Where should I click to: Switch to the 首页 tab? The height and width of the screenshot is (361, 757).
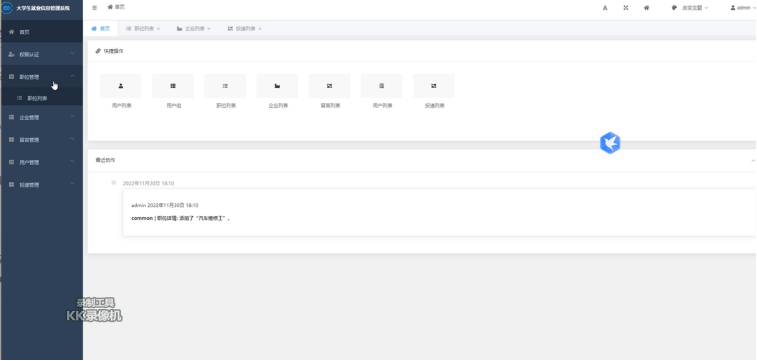click(x=100, y=28)
